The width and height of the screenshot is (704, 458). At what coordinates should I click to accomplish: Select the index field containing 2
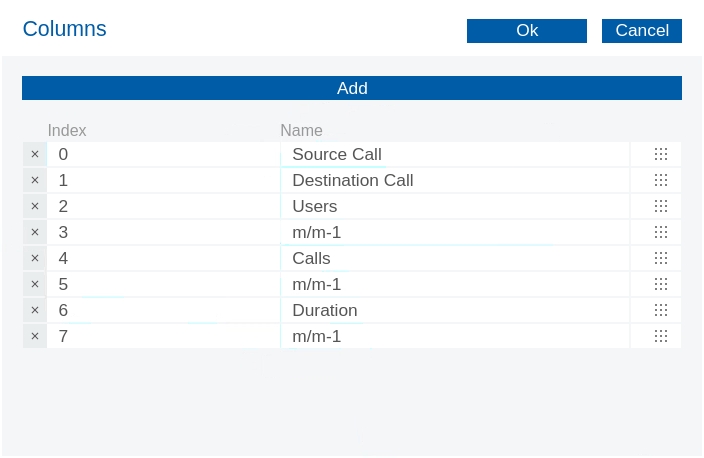point(165,206)
